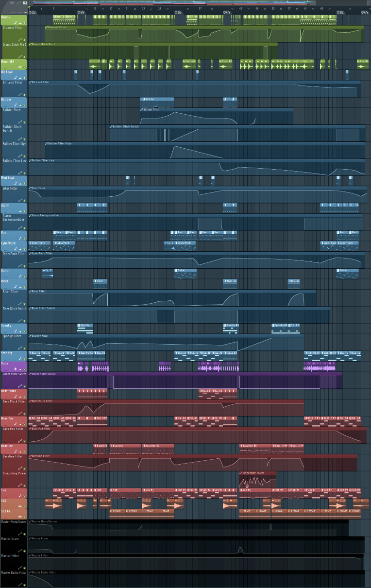Select the 4/4 time marker near bar 11

pyautogui.click(x=81, y=12)
